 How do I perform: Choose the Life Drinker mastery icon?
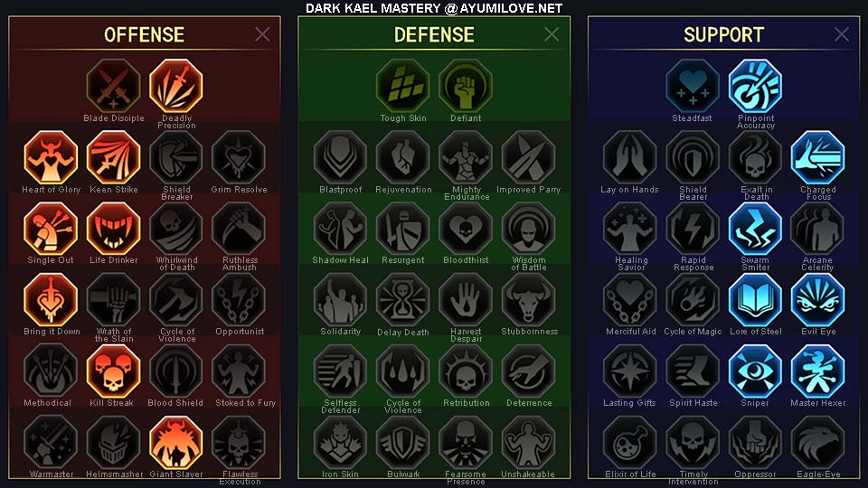pos(114,229)
